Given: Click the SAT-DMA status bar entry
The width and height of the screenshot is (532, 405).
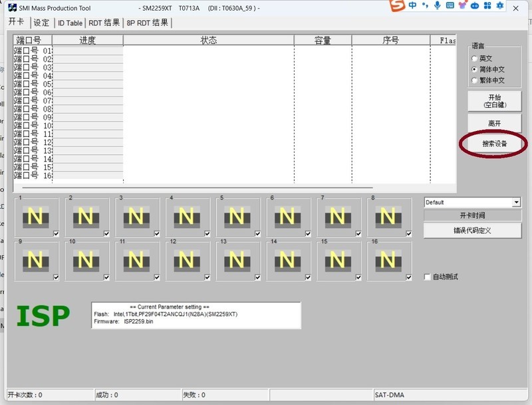Looking at the screenshot, I should point(450,395).
